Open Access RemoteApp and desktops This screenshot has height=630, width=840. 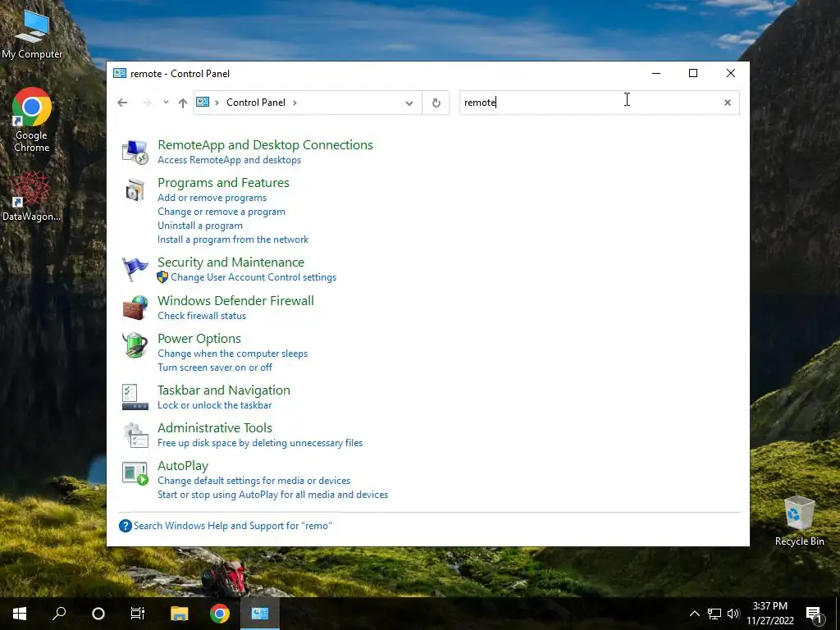click(x=230, y=160)
